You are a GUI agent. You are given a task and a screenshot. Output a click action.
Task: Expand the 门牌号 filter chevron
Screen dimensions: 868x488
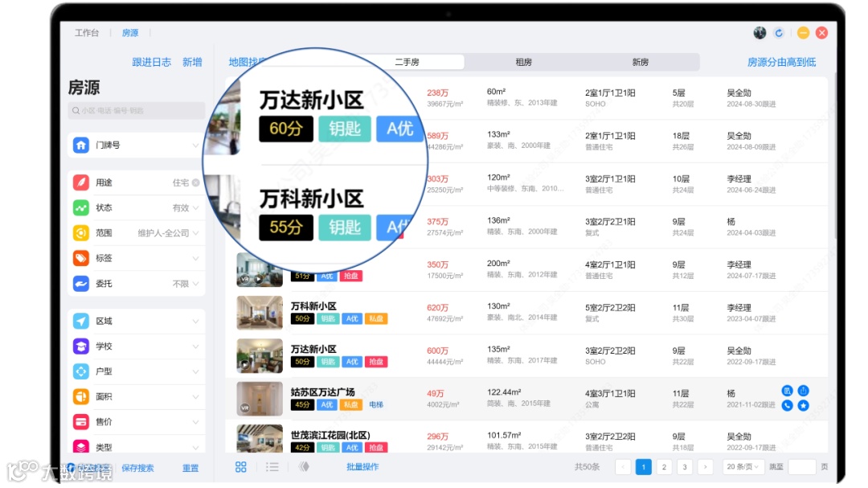(195, 146)
